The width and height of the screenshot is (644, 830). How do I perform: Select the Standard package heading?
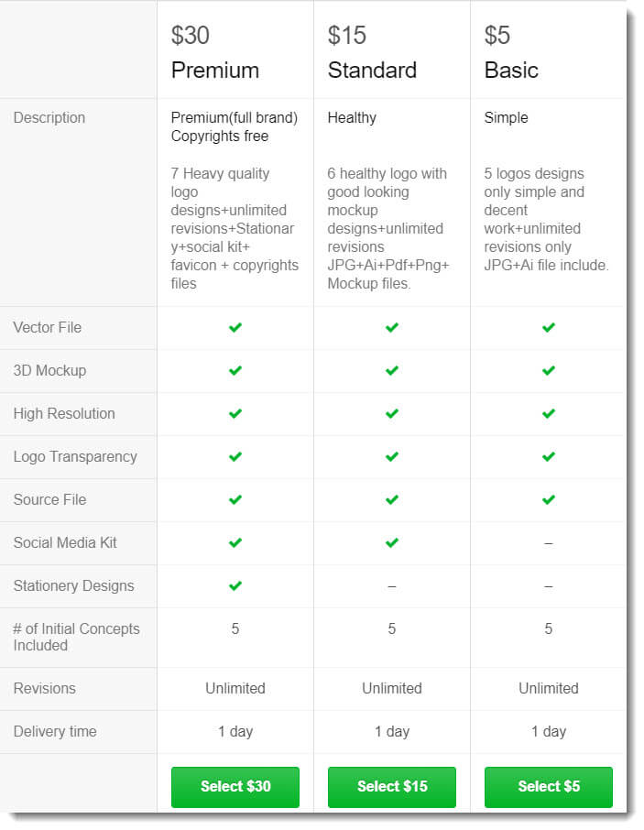click(x=372, y=70)
